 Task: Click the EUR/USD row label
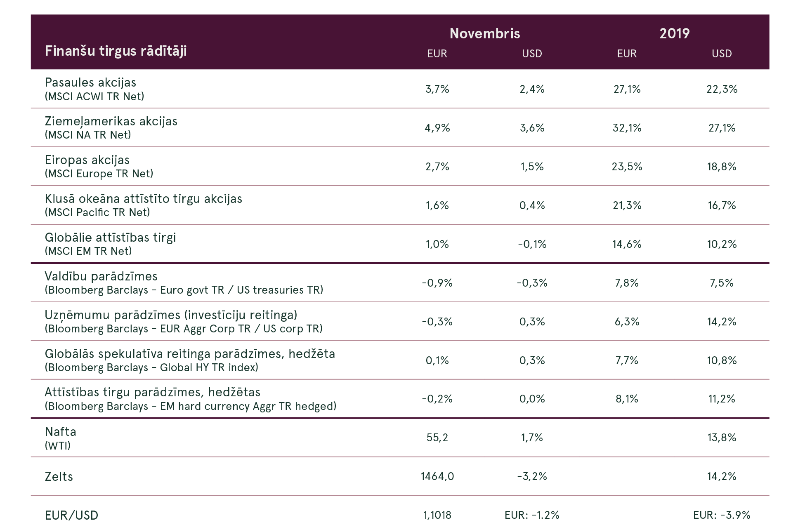[71, 516]
